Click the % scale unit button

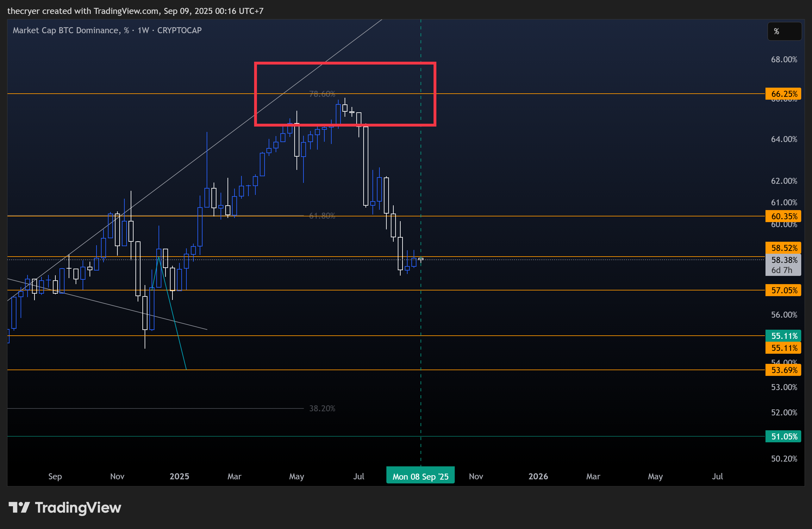[784, 31]
